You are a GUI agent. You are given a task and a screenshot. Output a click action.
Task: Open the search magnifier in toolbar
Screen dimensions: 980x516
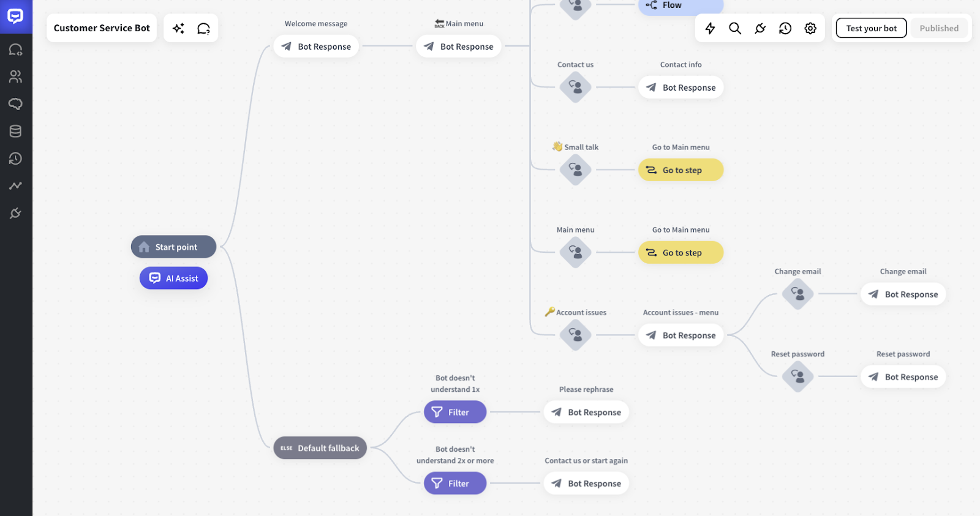(735, 28)
